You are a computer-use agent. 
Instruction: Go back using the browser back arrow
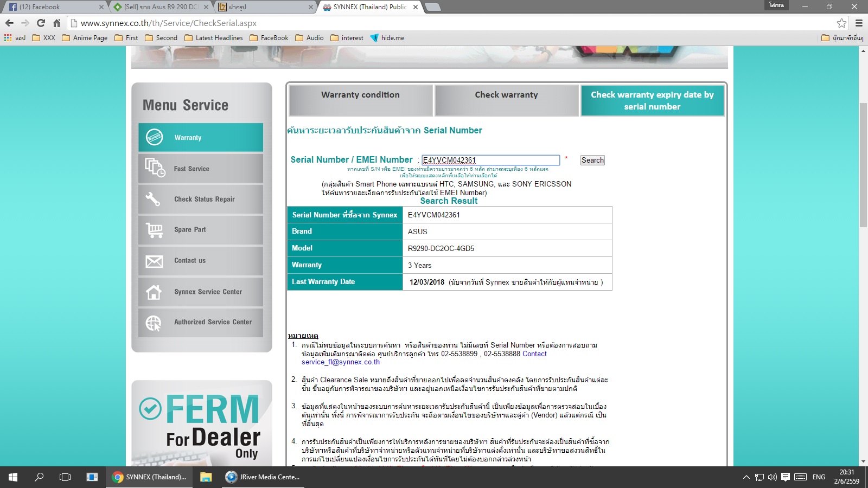coord(9,23)
